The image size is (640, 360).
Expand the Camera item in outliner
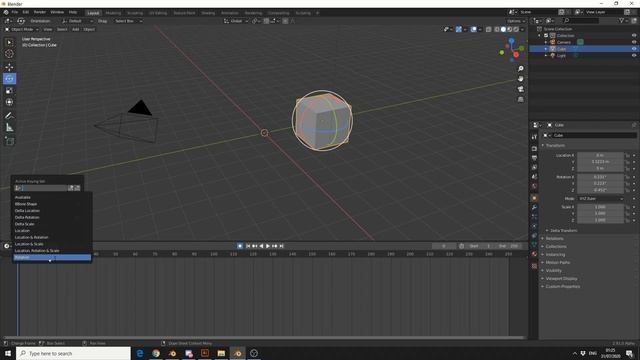click(x=546, y=42)
